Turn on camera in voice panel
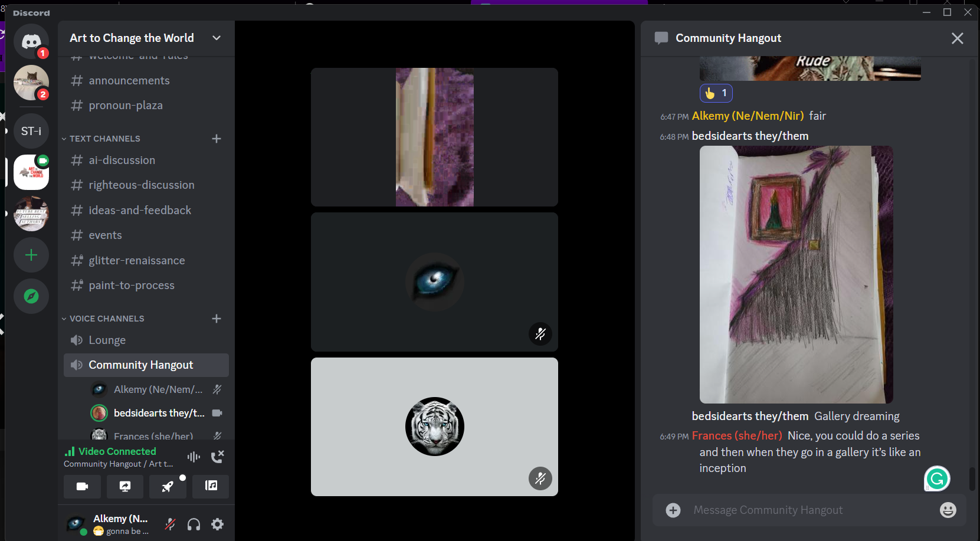 coord(82,486)
